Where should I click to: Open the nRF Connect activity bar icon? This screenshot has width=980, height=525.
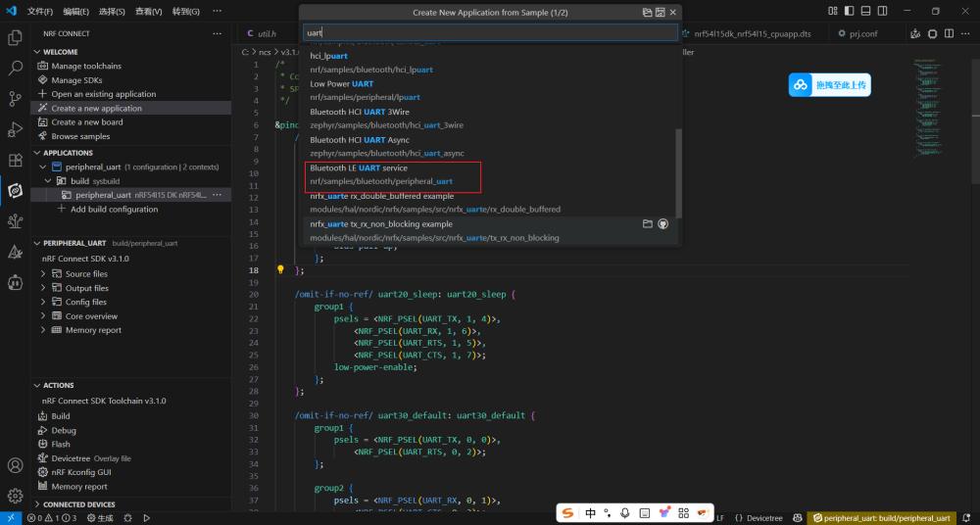15,191
